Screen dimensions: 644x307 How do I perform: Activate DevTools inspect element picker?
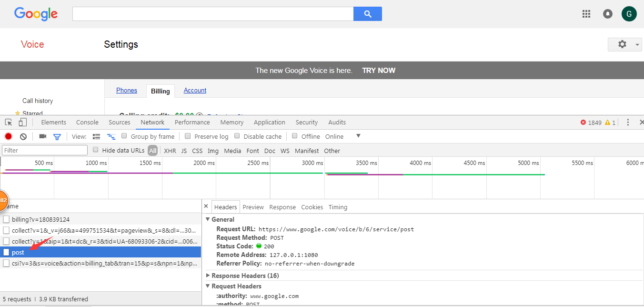9,123
